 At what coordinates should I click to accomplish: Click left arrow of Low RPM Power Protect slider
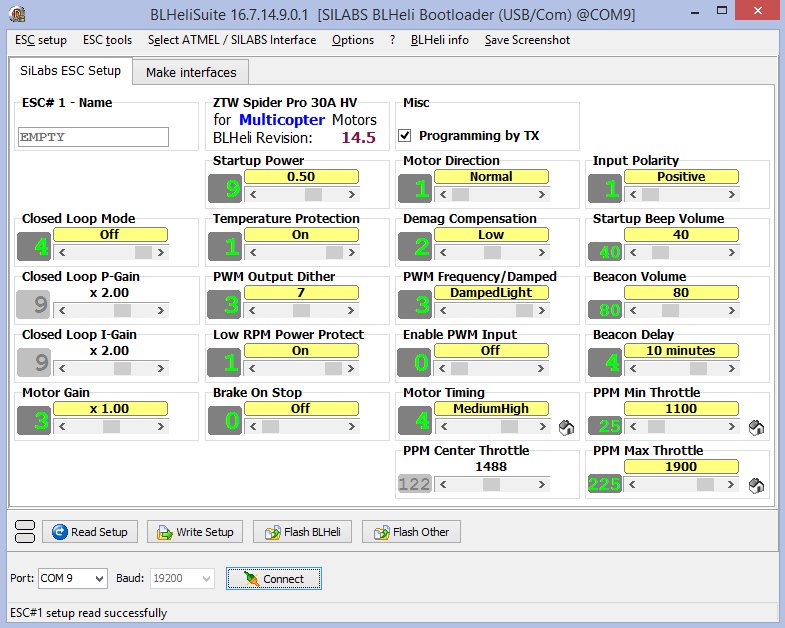click(252, 369)
